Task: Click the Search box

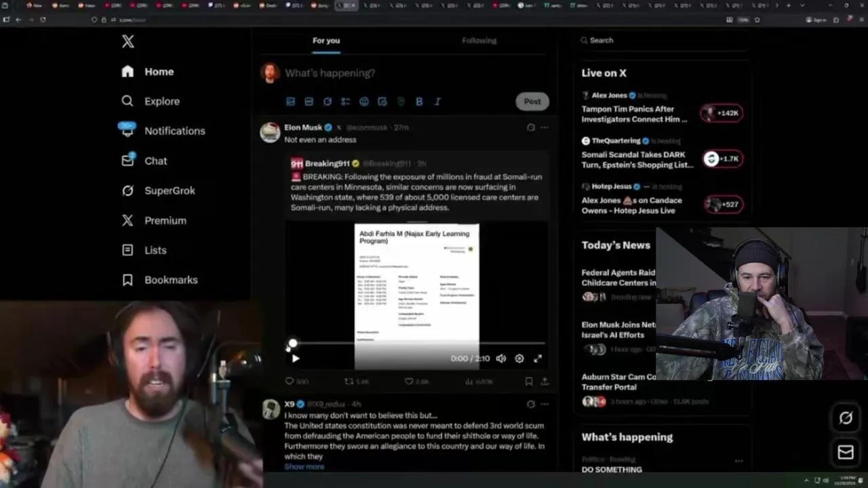Action: click(x=663, y=41)
